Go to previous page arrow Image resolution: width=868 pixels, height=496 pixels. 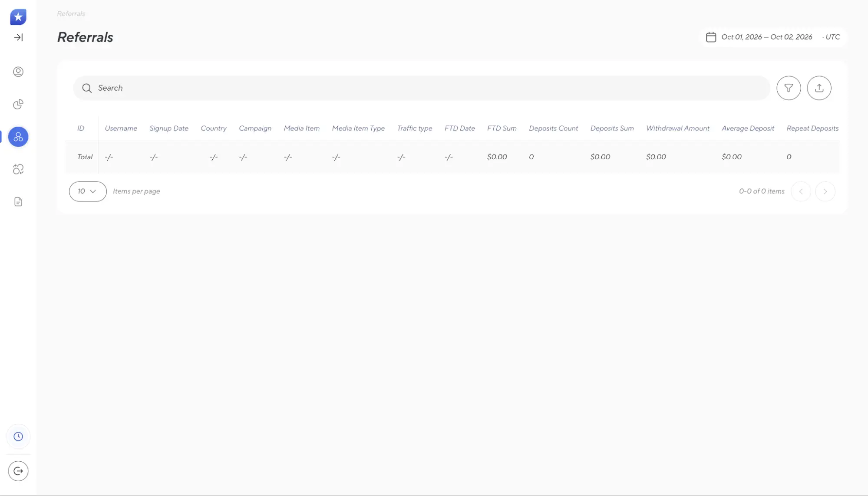point(801,191)
